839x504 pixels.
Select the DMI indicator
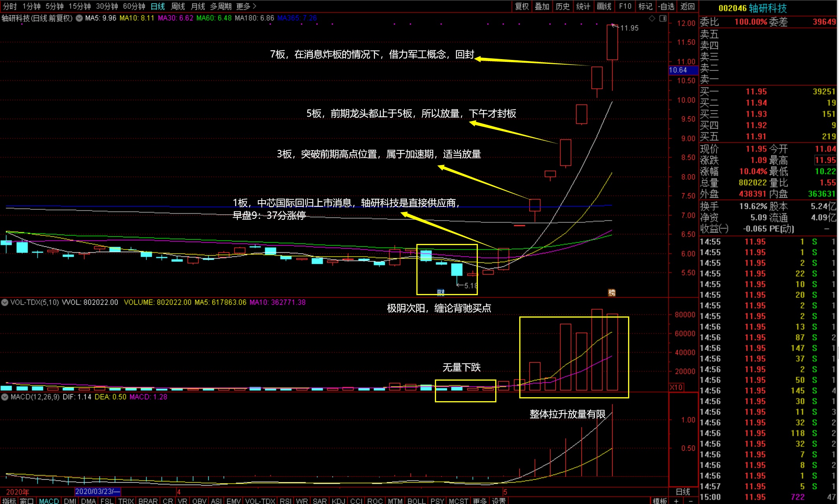click(x=70, y=501)
